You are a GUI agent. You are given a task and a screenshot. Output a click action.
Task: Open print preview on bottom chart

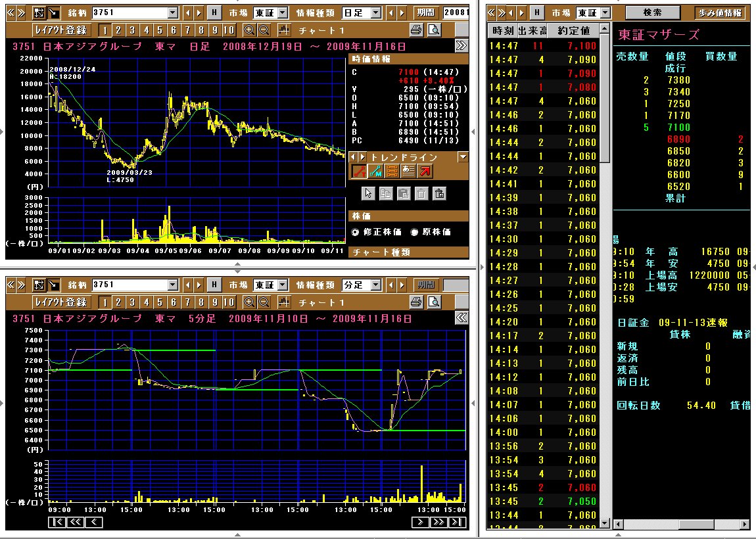[x=433, y=302]
